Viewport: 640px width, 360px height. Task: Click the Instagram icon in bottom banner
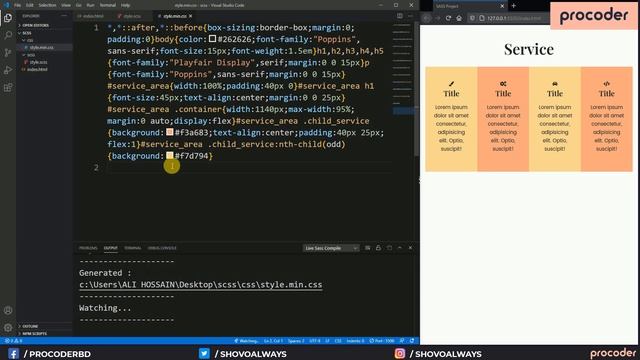tap(400, 353)
